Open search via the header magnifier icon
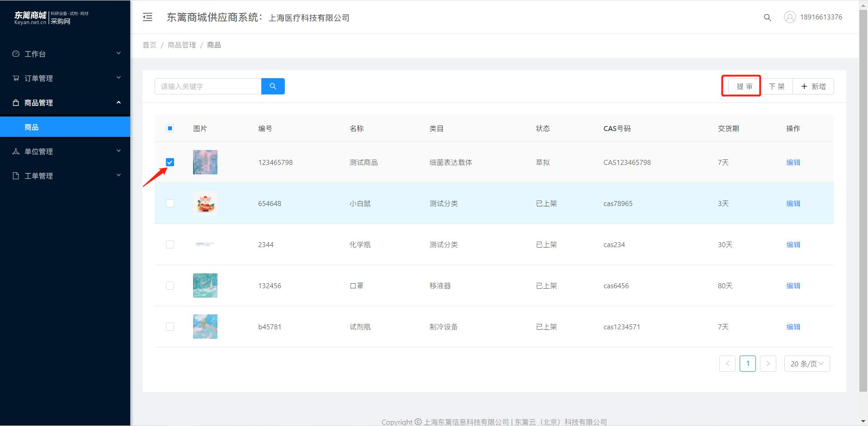868x426 pixels. [767, 18]
